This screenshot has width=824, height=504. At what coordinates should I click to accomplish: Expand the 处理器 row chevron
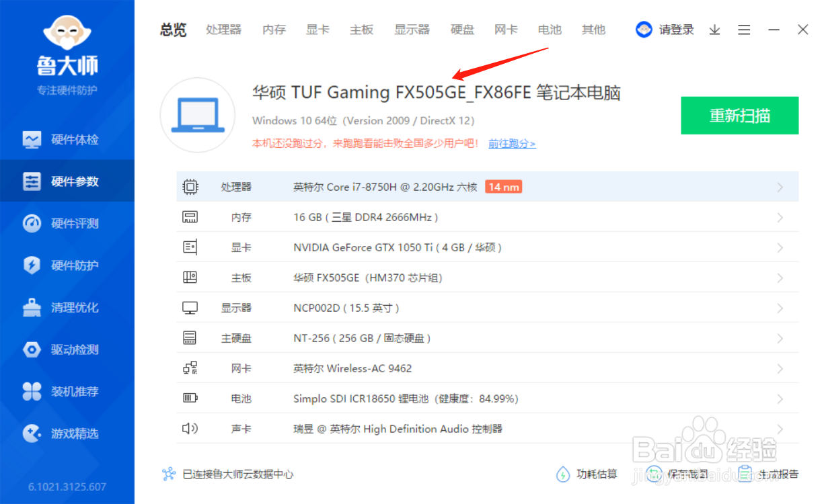coord(780,187)
